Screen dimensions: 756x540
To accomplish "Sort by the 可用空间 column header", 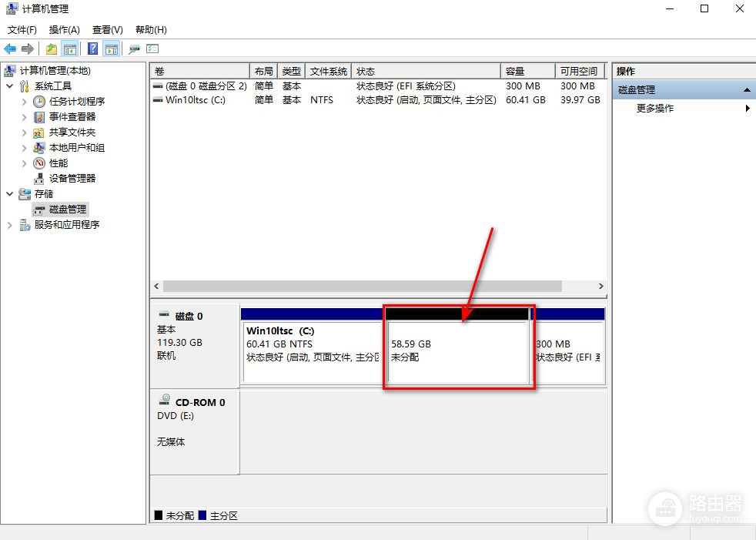I will pos(580,72).
